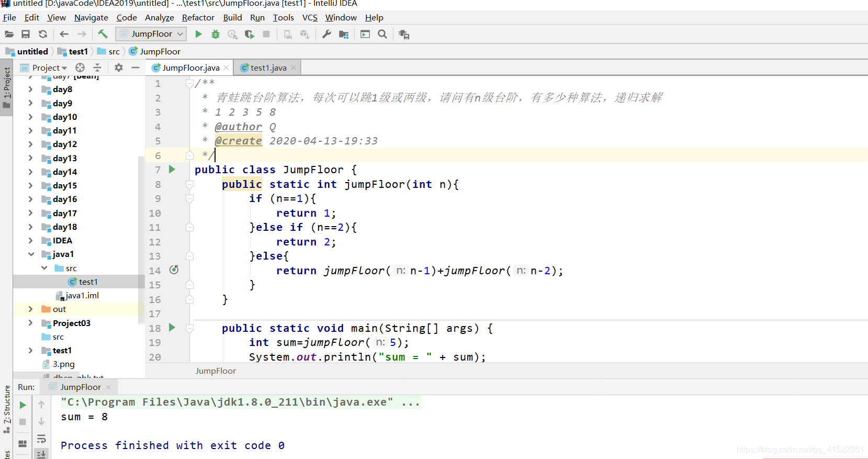The image size is (868, 459).
Task: Open the Refactor menu
Action: [x=198, y=17]
